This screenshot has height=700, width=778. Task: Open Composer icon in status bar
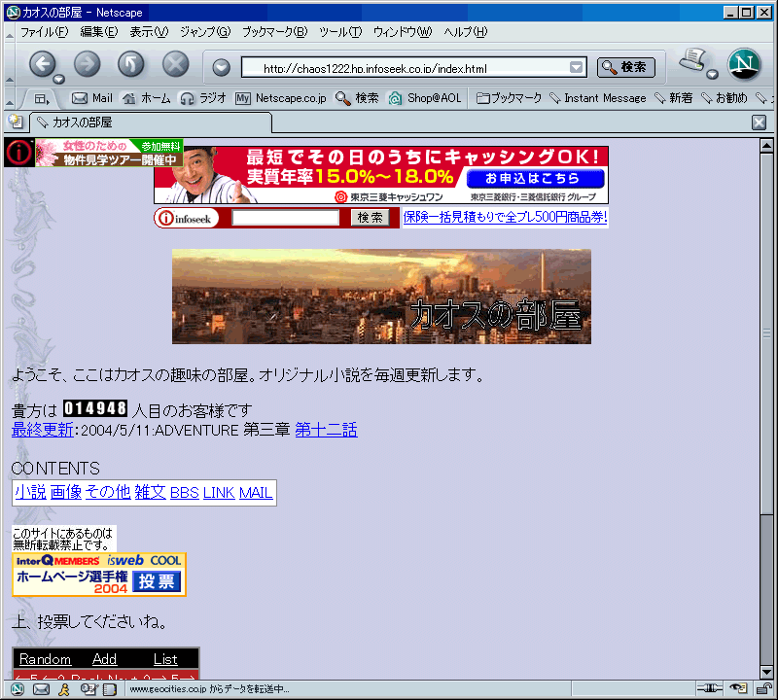click(x=88, y=689)
